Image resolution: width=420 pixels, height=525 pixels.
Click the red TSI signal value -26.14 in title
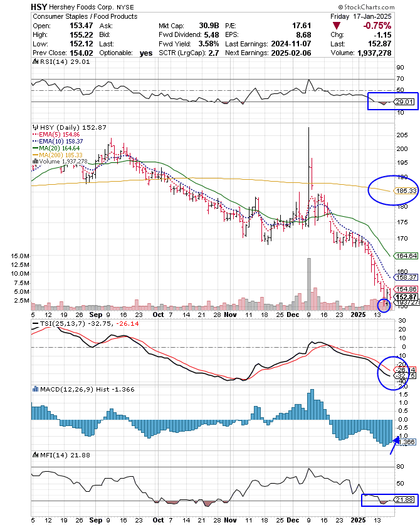[127, 324]
